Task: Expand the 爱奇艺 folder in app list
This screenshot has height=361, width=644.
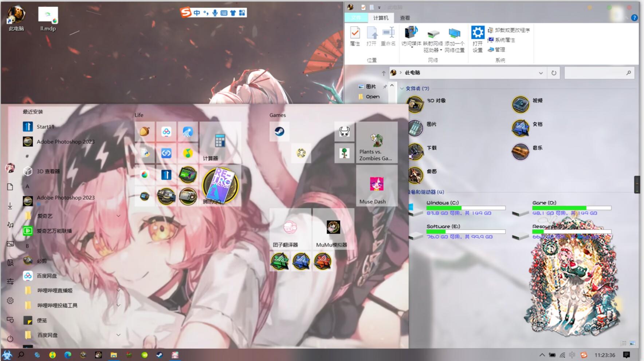Action: 118,216
